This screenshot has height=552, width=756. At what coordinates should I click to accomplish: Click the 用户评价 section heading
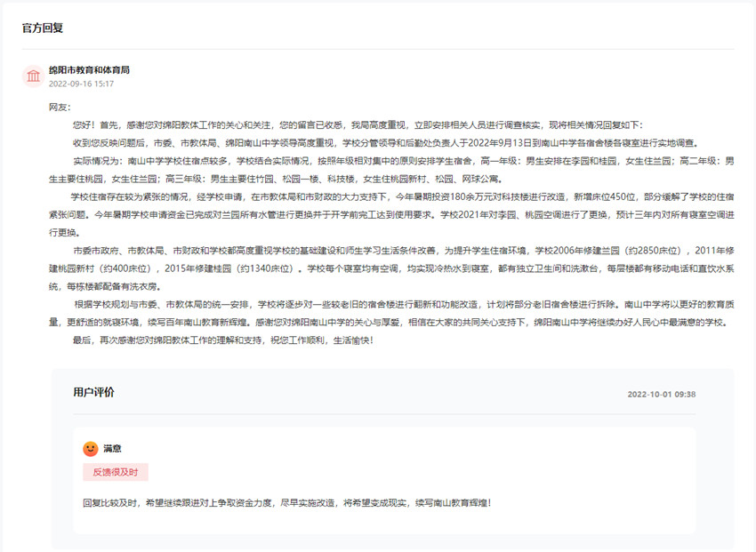tap(93, 392)
